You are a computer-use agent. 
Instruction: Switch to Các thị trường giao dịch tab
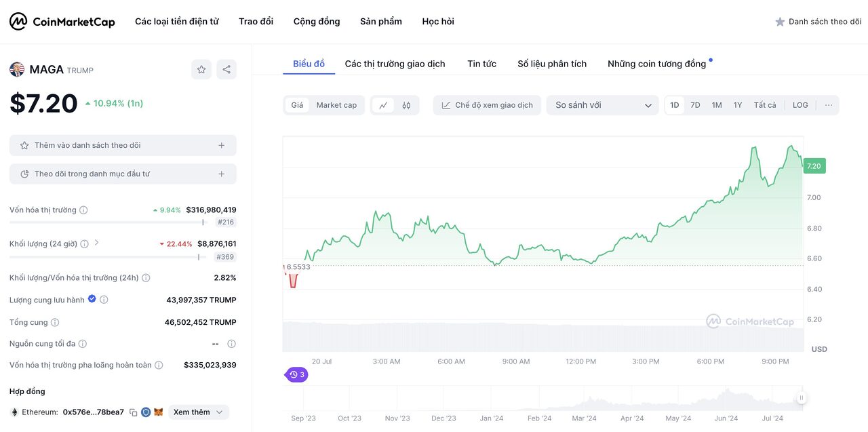tap(395, 64)
